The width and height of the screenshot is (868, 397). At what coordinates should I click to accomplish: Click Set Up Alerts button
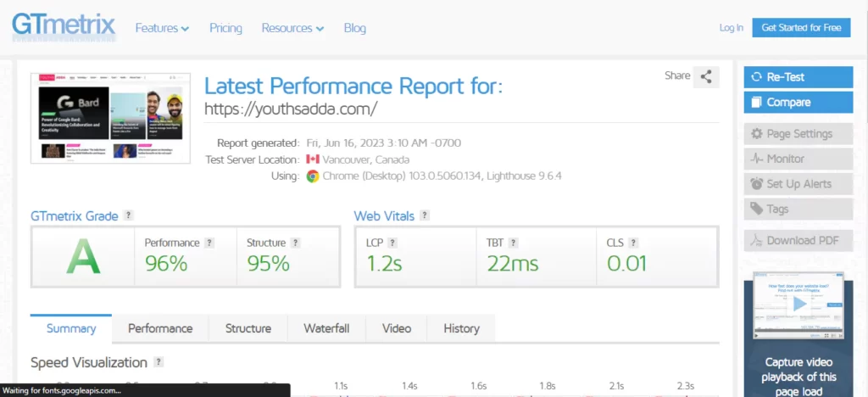[798, 184]
